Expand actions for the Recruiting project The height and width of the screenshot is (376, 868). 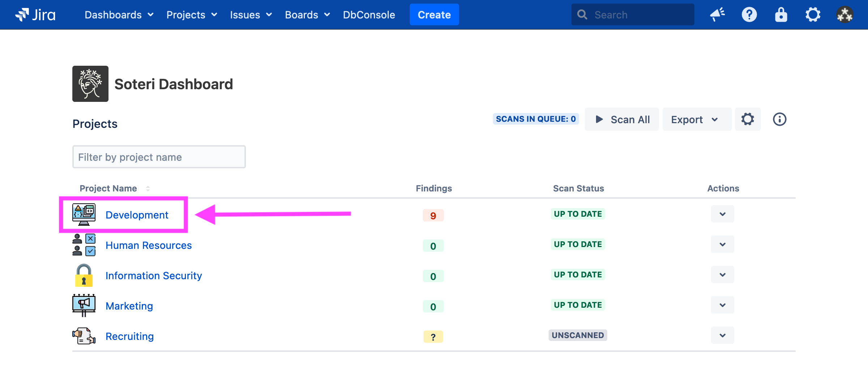point(722,336)
